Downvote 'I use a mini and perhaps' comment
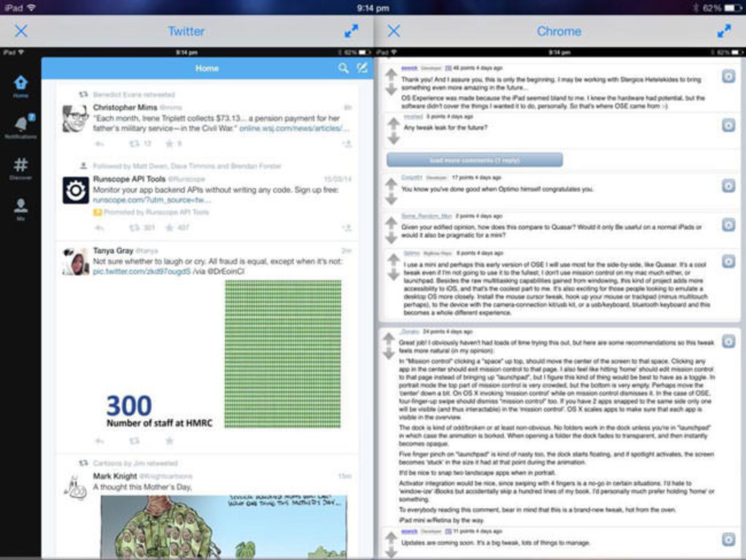The height and width of the screenshot is (560, 746). [x=394, y=275]
